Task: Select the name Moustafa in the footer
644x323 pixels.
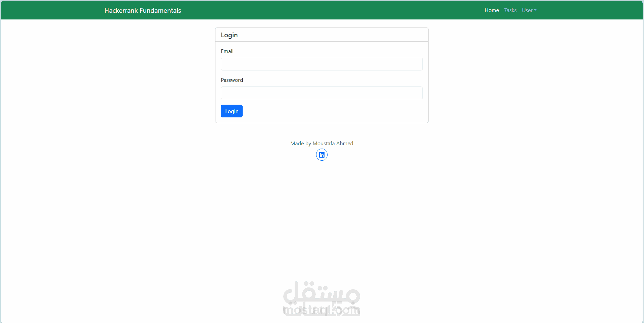Action: tap(324, 143)
